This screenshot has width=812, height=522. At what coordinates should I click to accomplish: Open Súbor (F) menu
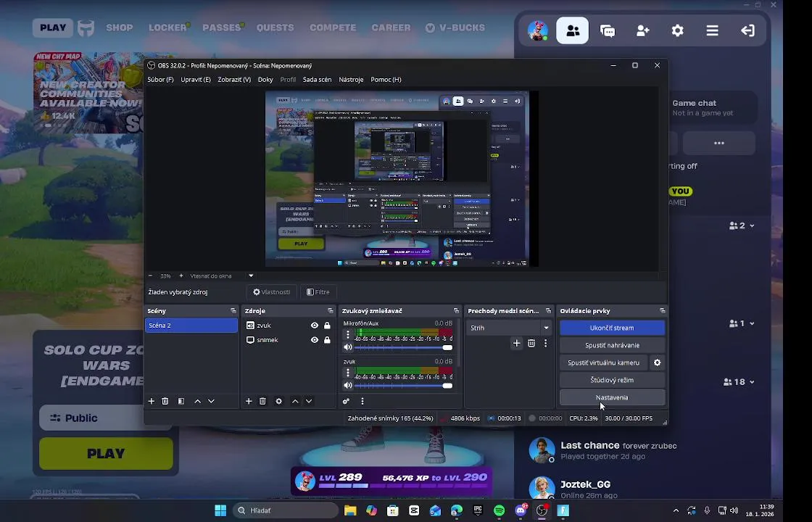pos(160,80)
